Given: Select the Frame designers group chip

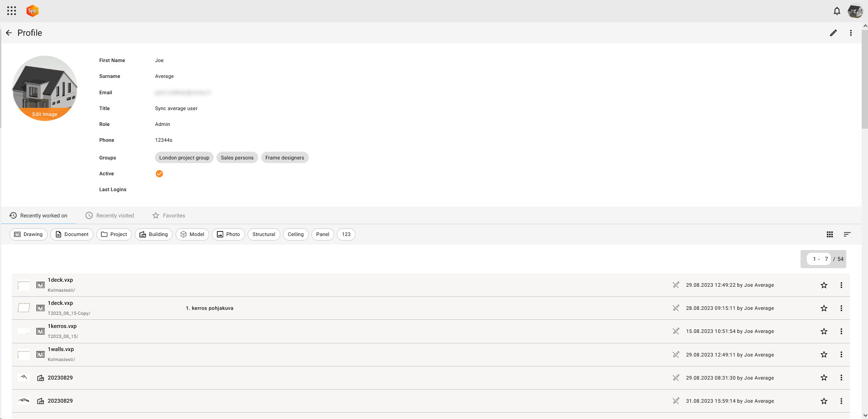Looking at the screenshot, I should (x=285, y=158).
